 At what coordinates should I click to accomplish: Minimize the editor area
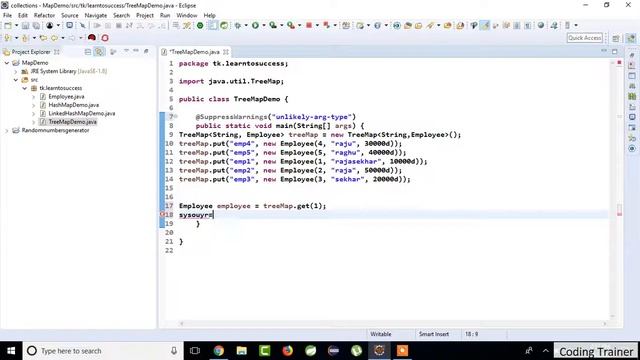coord(604,51)
